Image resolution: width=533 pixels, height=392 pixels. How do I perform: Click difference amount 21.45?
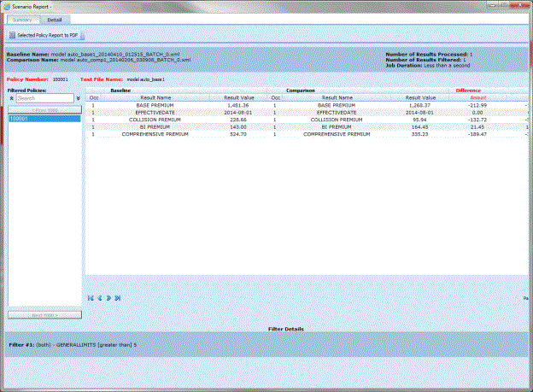477,126
